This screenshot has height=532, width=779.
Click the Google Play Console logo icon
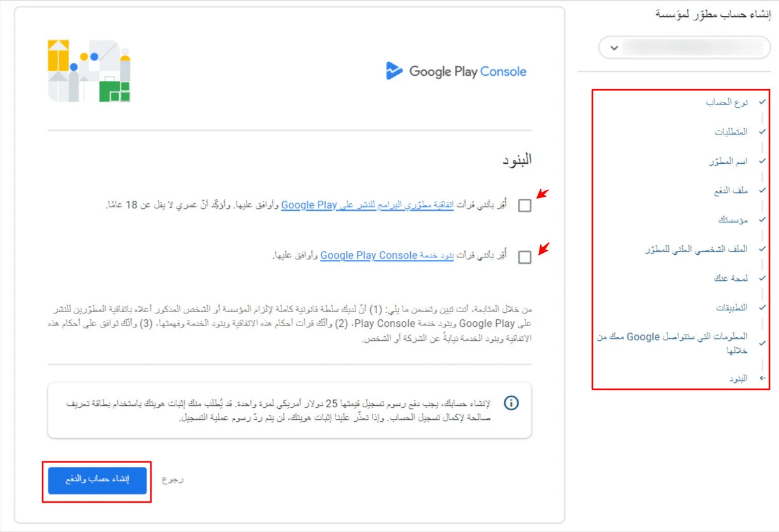point(394,71)
